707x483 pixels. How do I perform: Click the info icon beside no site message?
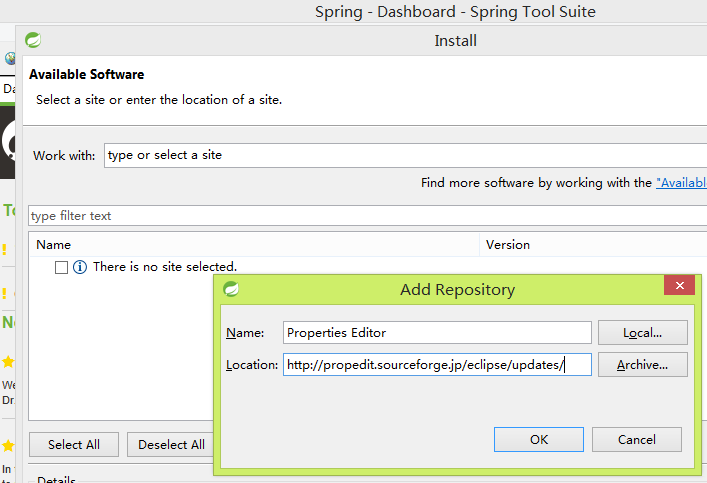80,267
